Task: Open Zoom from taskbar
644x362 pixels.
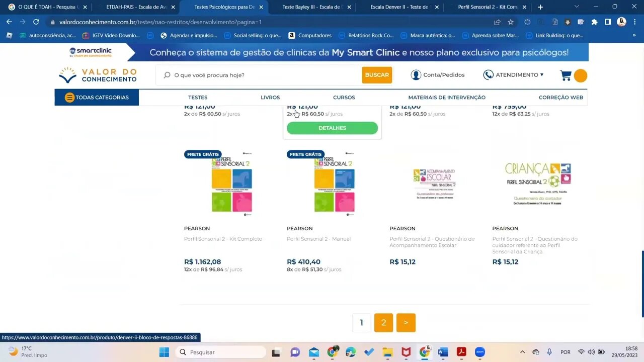Action: click(479, 352)
